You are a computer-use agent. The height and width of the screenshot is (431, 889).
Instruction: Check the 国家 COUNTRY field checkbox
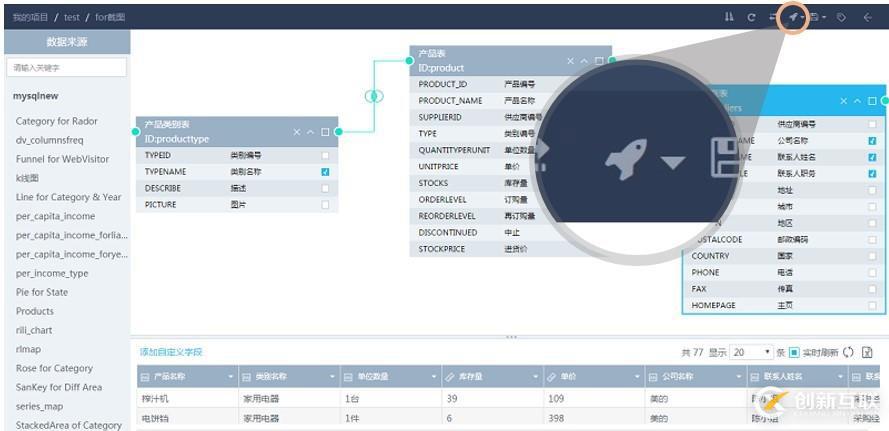coord(872,256)
